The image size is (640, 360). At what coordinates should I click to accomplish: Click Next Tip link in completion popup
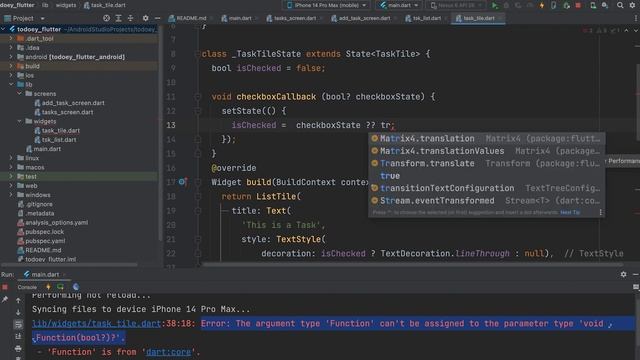570,212
